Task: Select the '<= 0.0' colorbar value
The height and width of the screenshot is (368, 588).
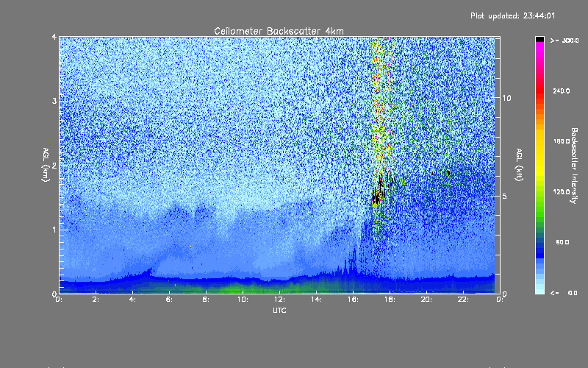Action: pyautogui.click(x=564, y=292)
